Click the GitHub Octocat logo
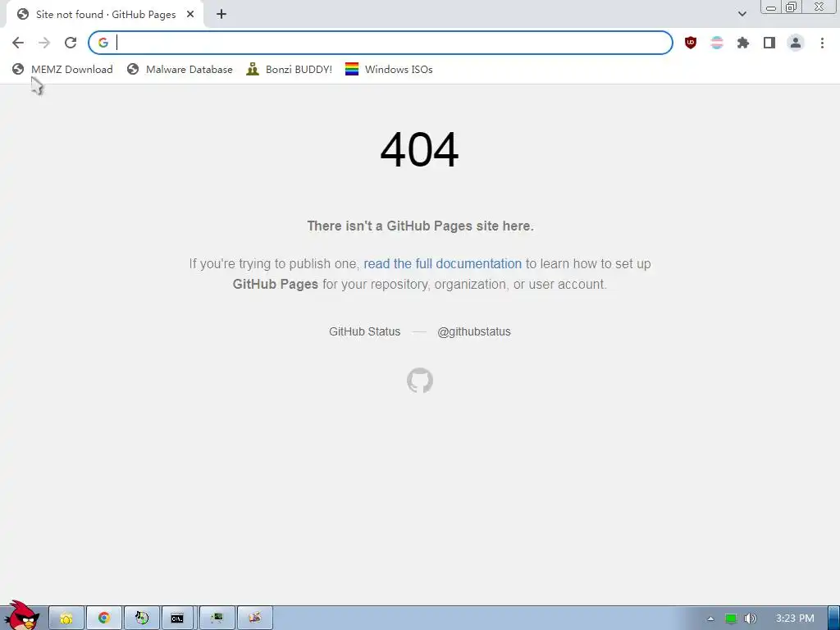Screen dimensions: 840x630 tap(420, 381)
